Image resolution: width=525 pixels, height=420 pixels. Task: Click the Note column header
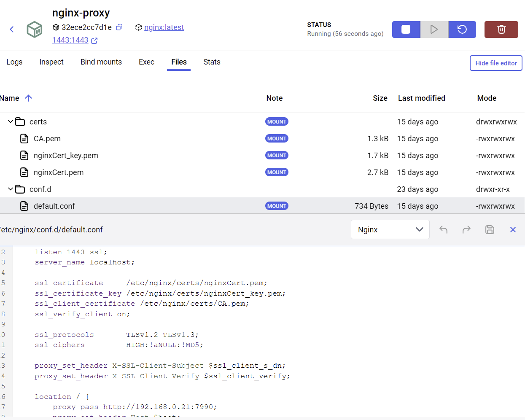(275, 98)
